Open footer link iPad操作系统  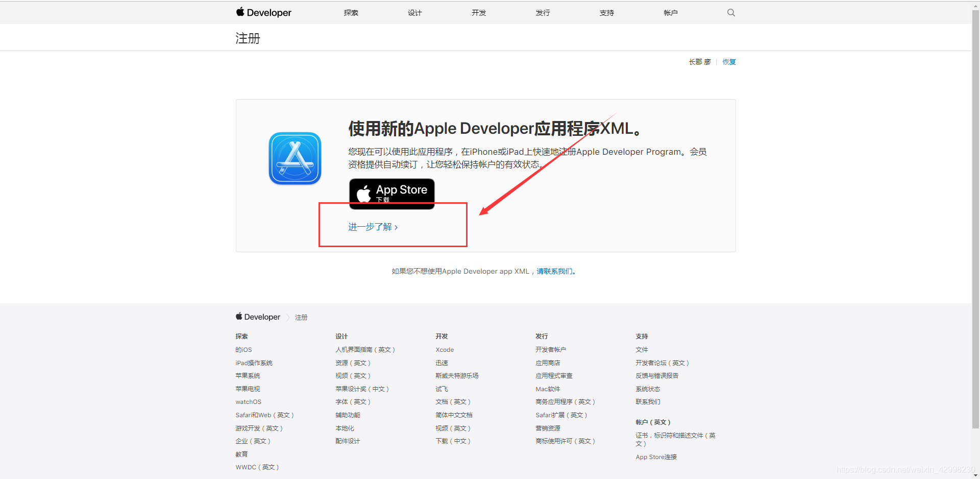click(254, 363)
